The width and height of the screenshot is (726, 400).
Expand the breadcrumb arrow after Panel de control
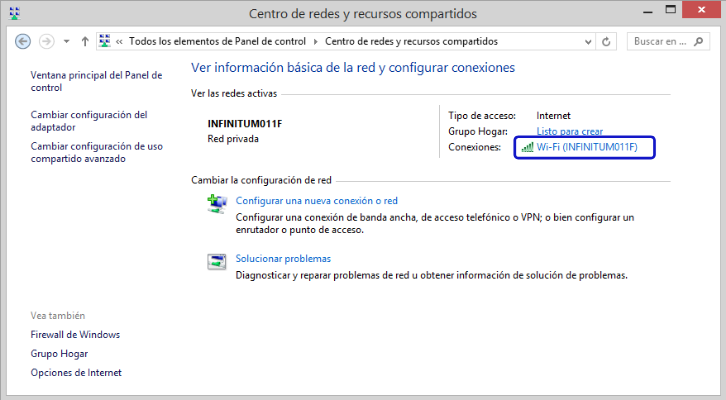[315, 42]
